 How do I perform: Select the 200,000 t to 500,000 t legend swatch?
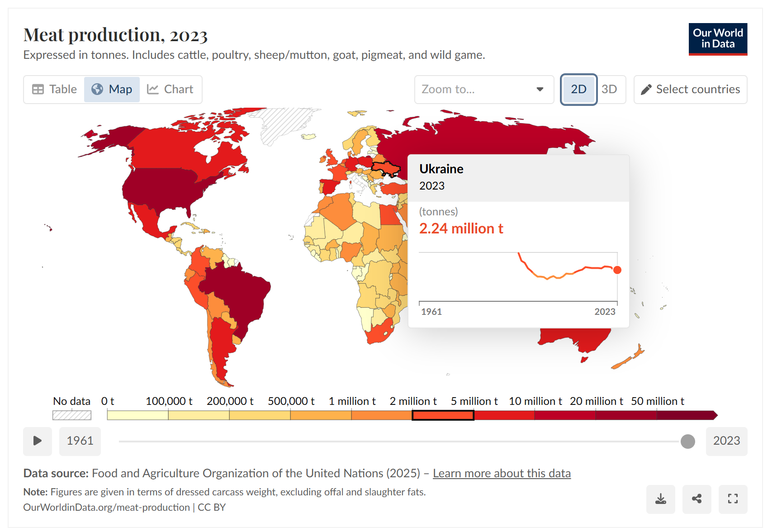pos(260,415)
